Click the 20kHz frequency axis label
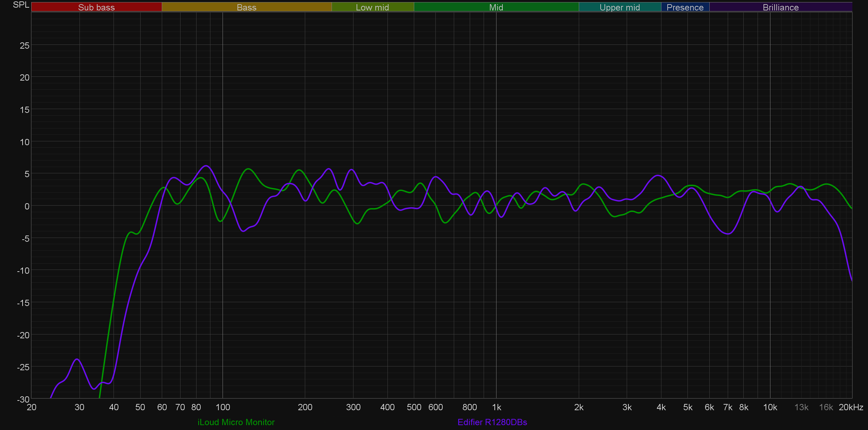Image resolution: width=868 pixels, height=430 pixels. [851, 407]
